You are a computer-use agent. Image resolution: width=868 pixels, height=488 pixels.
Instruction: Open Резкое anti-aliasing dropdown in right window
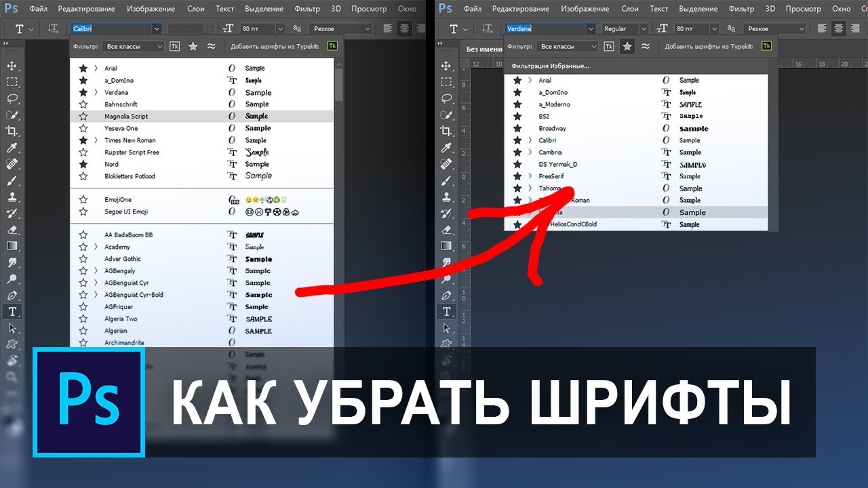[774, 29]
